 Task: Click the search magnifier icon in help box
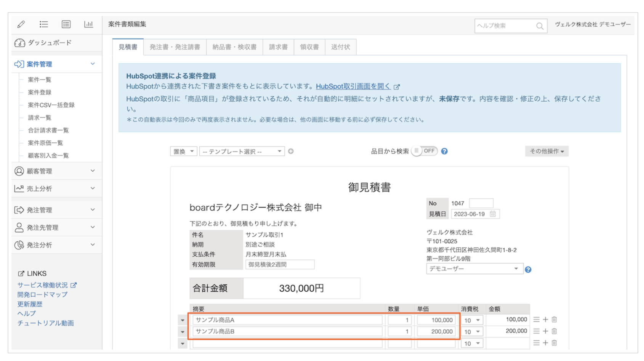pos(540,26)
